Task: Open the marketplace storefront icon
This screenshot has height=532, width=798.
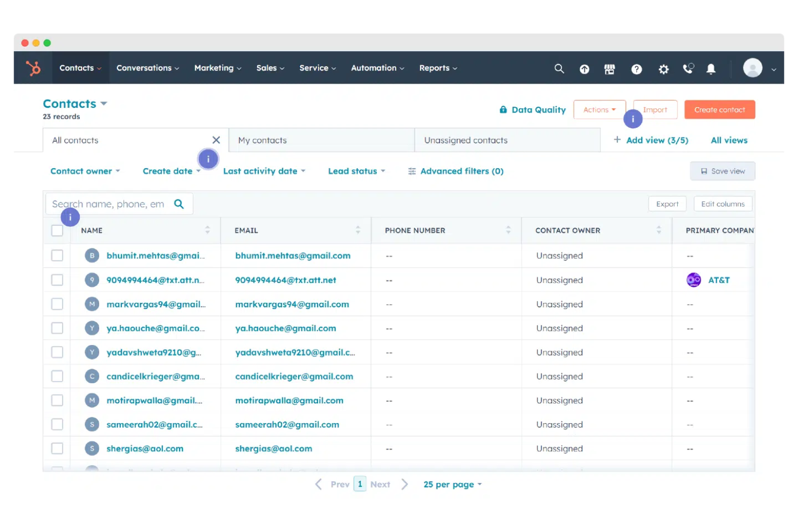Action: tap(609, 69)
